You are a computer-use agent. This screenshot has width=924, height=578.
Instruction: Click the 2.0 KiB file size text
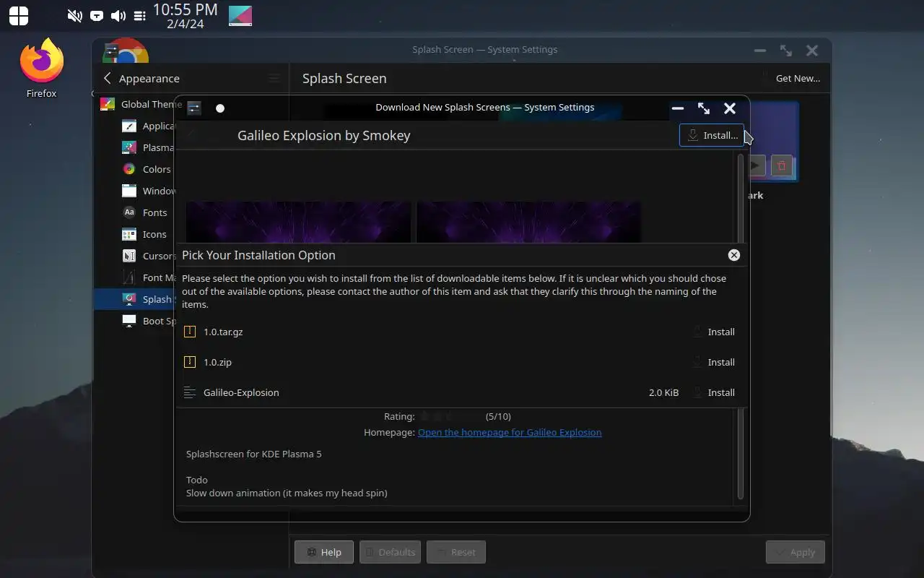click(663, 392)
